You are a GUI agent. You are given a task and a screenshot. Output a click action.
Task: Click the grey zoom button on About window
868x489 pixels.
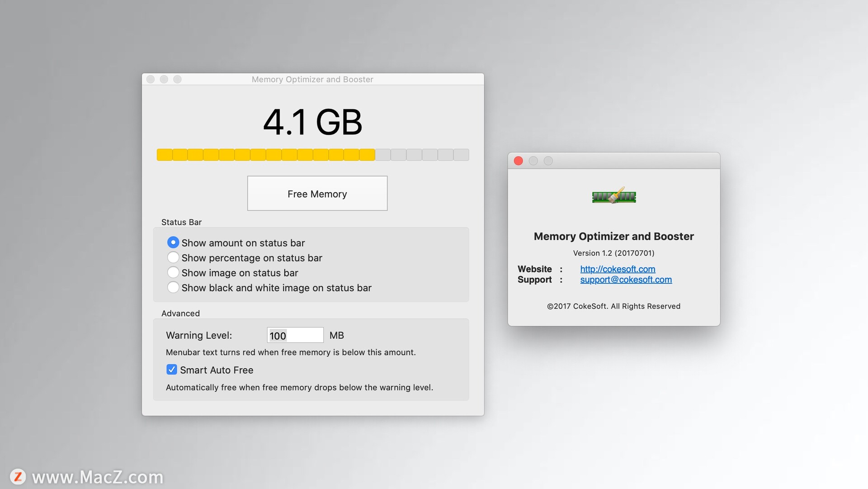pos(550,161)
